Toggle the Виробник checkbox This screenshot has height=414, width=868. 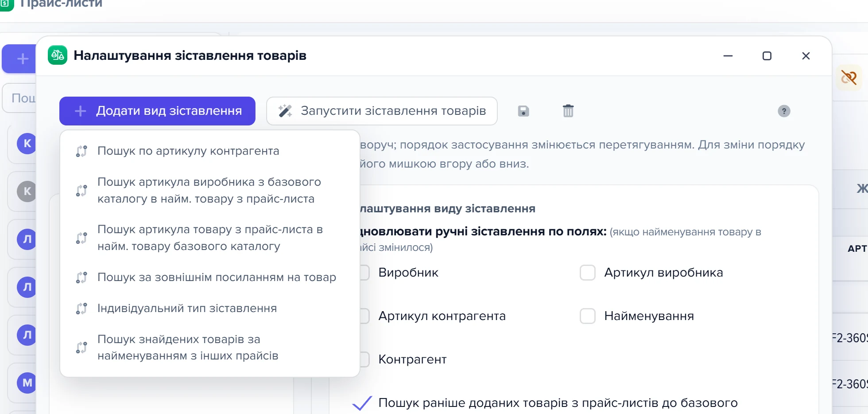(x=364, y=273)
